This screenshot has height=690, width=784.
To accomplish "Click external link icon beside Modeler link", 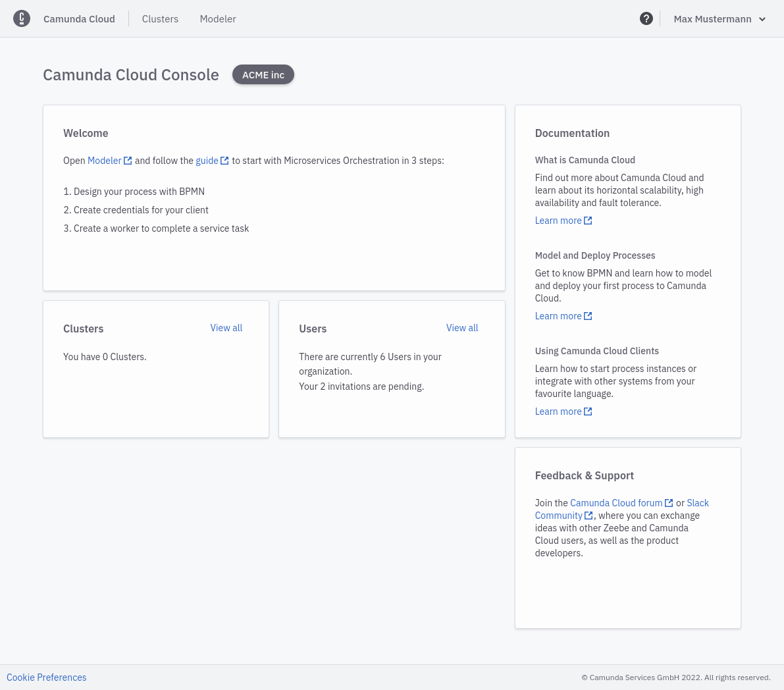I will [x=128, y=161].
